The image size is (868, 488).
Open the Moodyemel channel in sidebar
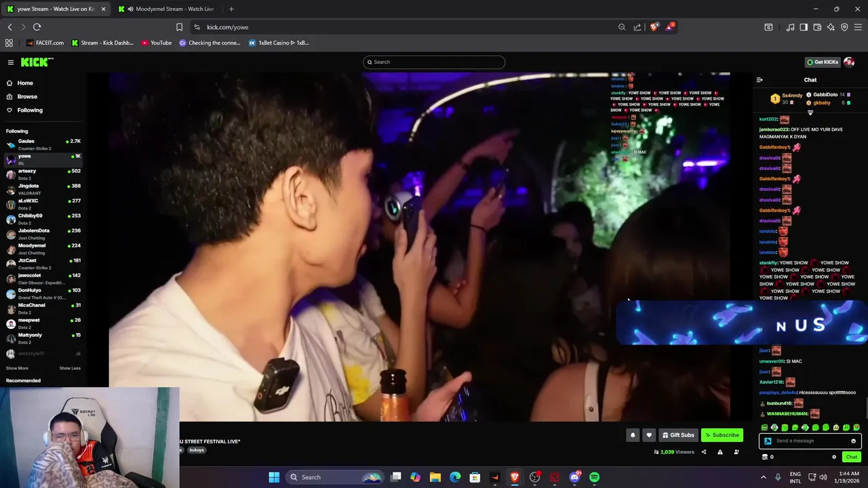click(x=43, y=249)
